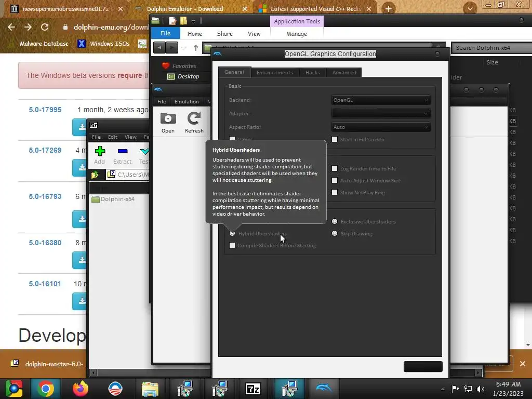This screenshot has width=532, height=399.
Task: Open the Share ribbon tab in Explorer
Action: coord(224,34)
